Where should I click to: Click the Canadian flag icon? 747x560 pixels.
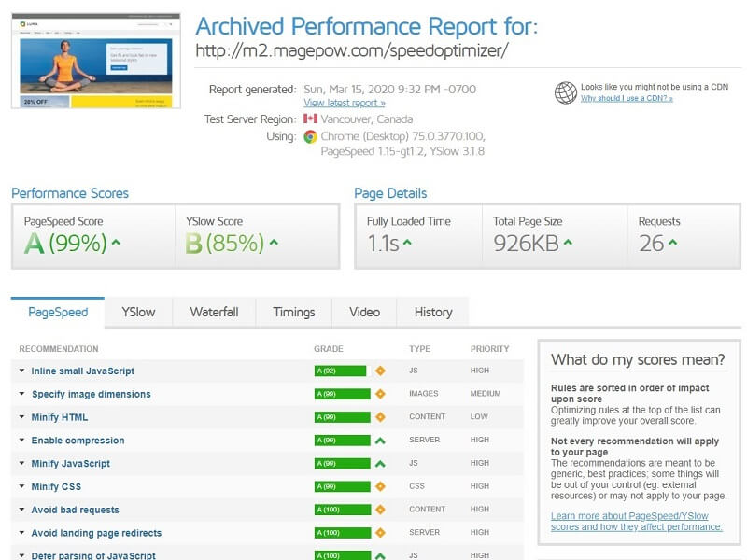[311, 119]
